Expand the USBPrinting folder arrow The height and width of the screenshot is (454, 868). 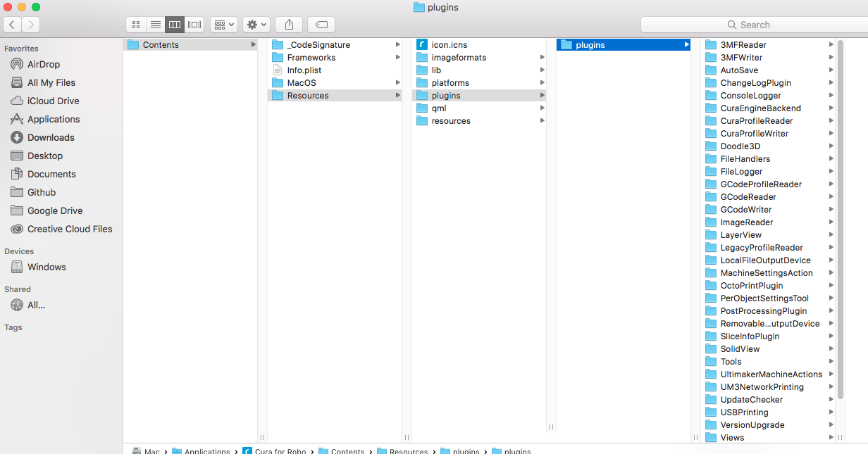point(831,412)
